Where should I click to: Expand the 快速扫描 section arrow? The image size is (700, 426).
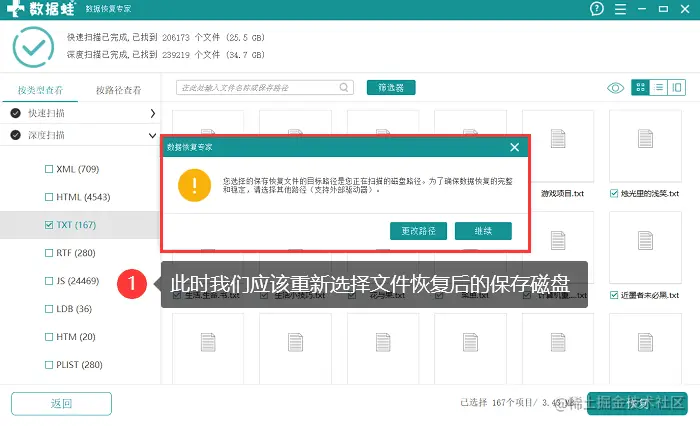coord(153,113)
